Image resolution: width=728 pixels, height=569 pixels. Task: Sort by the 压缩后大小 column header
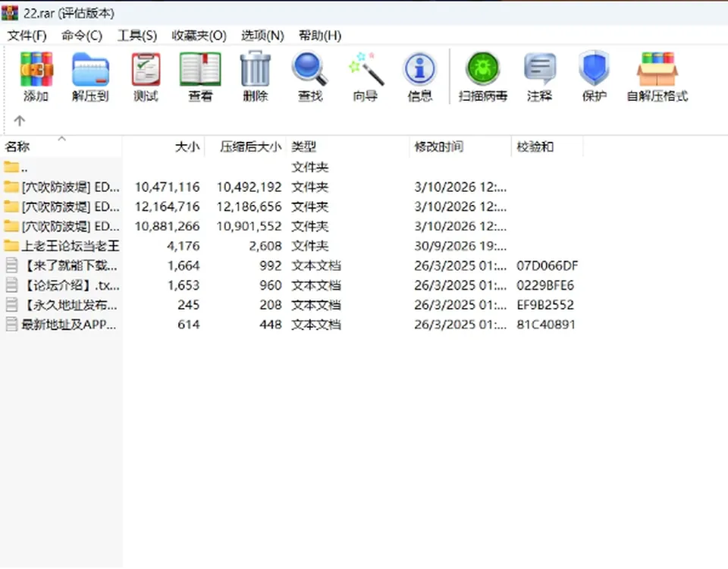pos(246,146)
